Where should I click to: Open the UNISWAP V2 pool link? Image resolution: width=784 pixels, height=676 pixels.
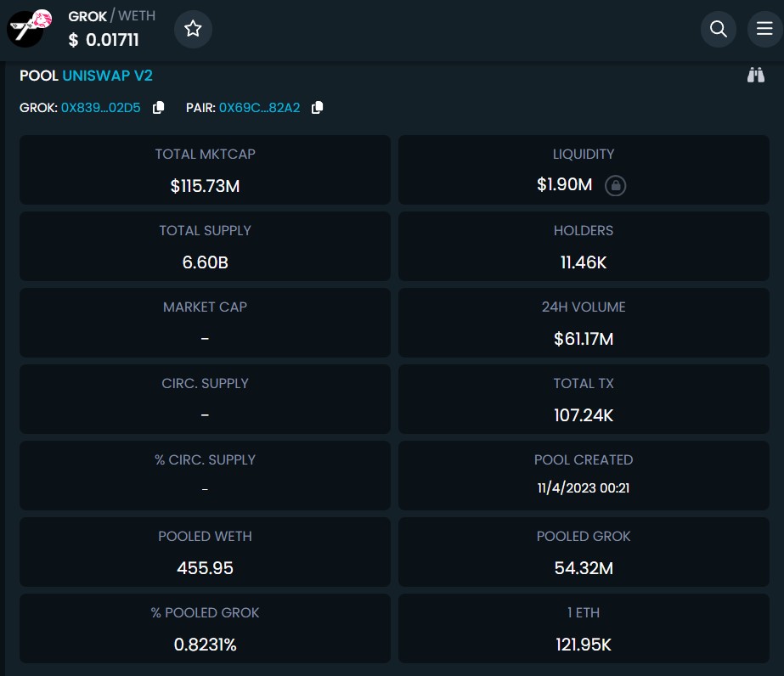(x=107, y=76)
